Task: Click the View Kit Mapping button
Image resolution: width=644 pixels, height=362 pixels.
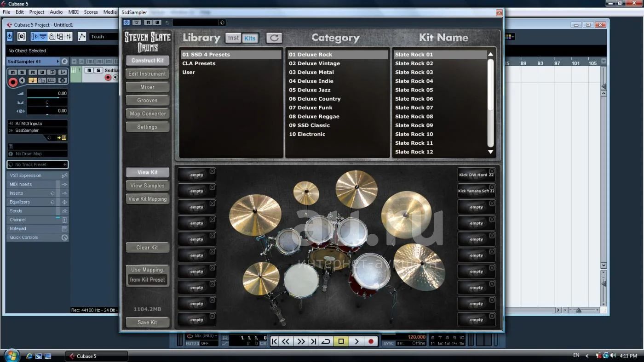Action: pyautogui.click(x=147, y=199)
